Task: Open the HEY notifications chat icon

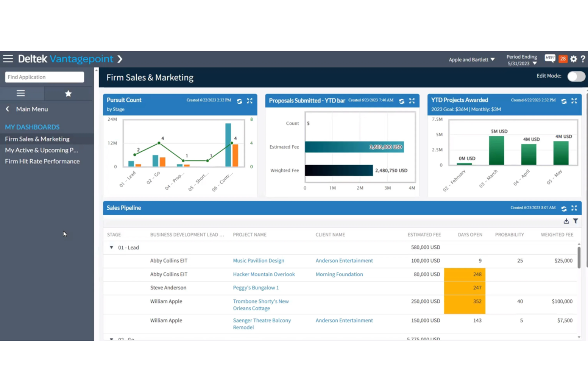Action: coord(550,59)
